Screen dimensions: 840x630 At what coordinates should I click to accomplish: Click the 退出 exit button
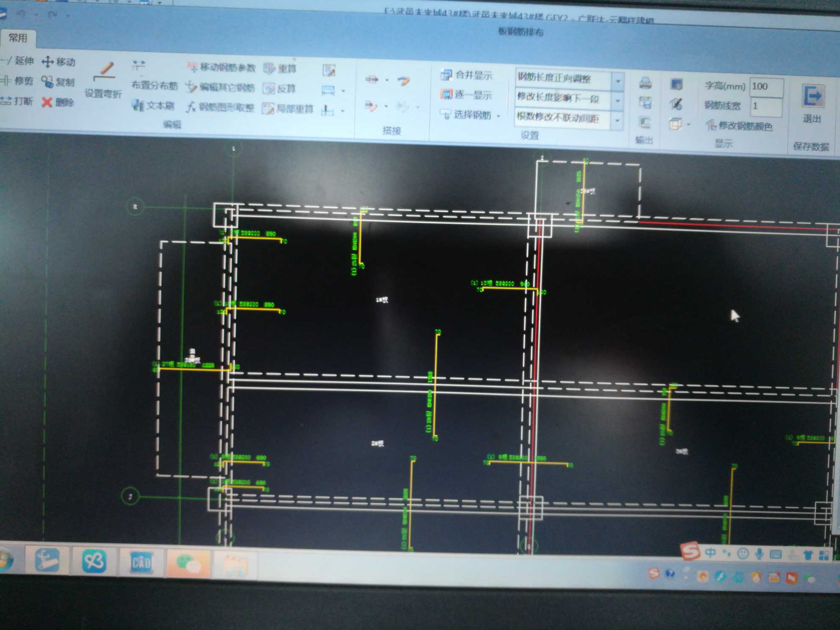[812, 104]
